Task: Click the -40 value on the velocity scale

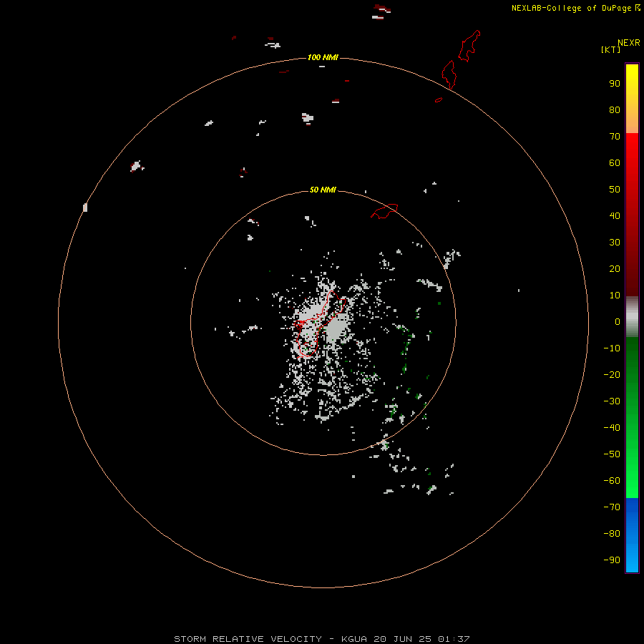Action: pyautogui.click(x=612, y=428)
